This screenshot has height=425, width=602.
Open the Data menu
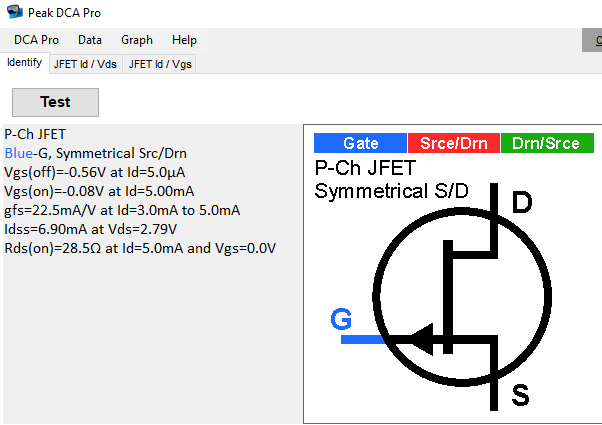click(90, 40)
